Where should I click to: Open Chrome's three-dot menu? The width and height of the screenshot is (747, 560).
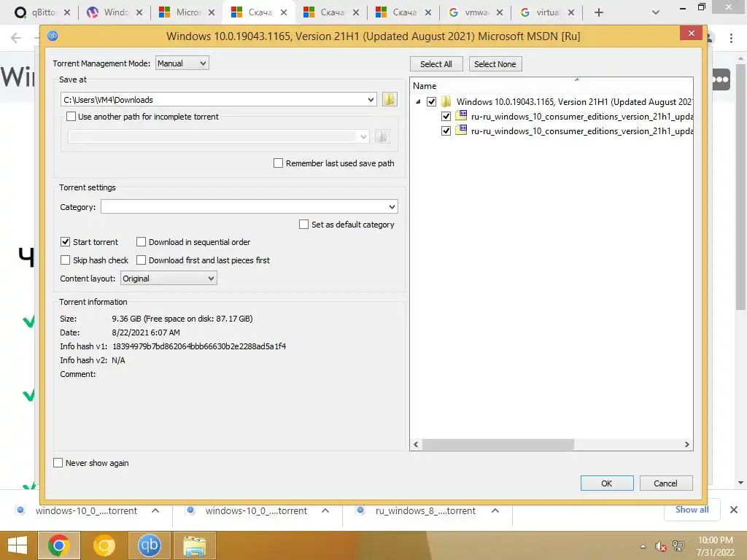(731, 38)
